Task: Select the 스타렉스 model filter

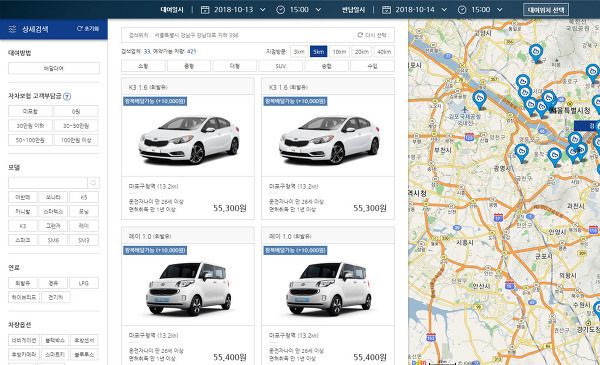Action: (x=53, y=212)
